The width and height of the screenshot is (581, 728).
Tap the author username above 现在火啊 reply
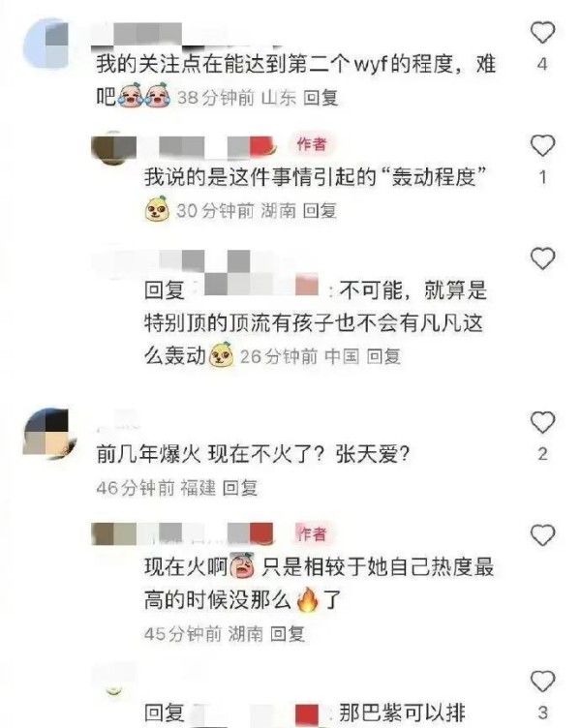point(182,533)
